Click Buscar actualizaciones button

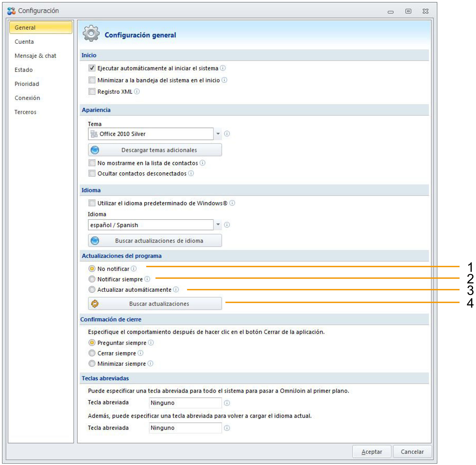pyautogui.click(x=155, y=304)
